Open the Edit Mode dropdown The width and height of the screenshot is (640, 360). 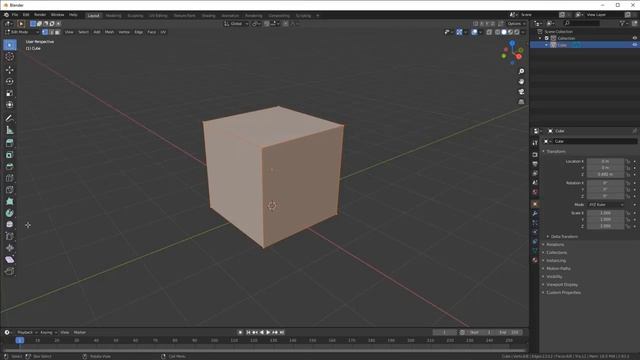coord(21,32)
